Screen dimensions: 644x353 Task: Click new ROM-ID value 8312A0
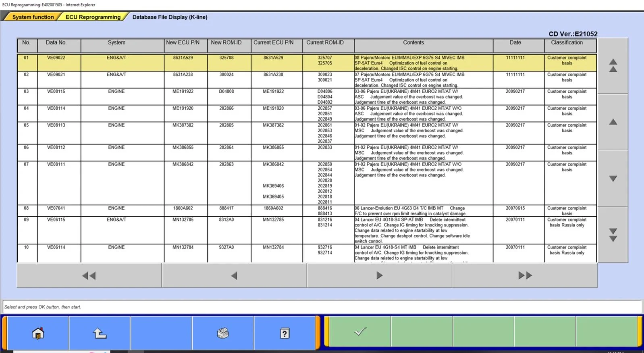click(226, 220)
